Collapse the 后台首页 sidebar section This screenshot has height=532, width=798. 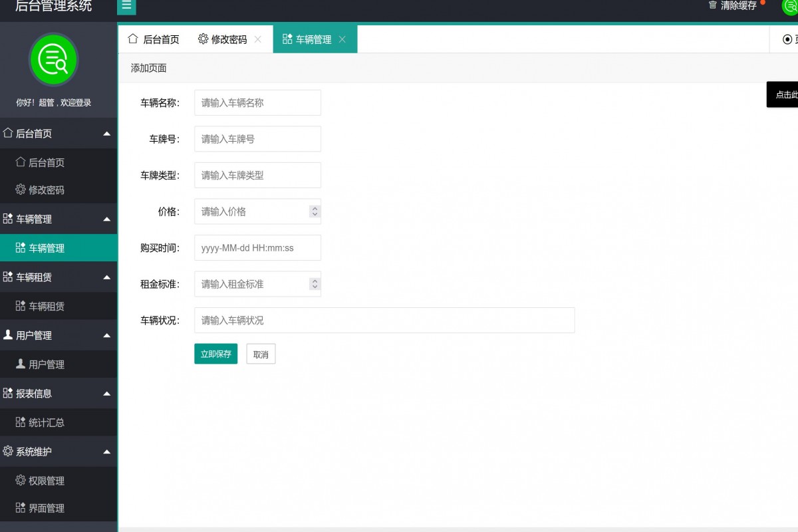tap(106, 134)
